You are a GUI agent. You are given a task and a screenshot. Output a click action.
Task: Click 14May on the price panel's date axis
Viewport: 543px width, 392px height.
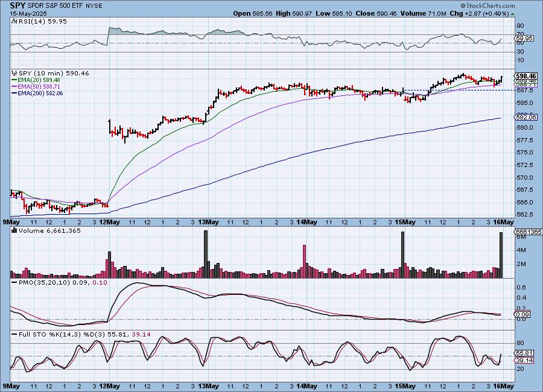[x=307, y=223]
